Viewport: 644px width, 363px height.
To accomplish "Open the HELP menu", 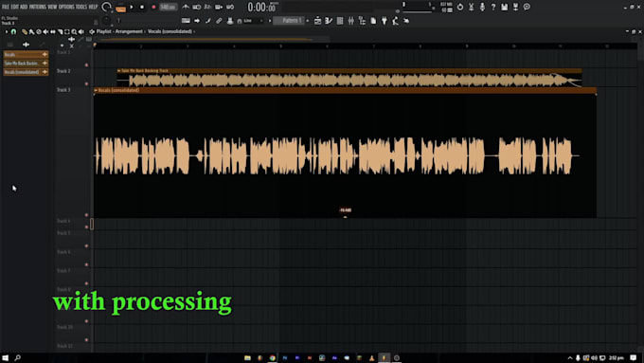I will click(93, 7).
